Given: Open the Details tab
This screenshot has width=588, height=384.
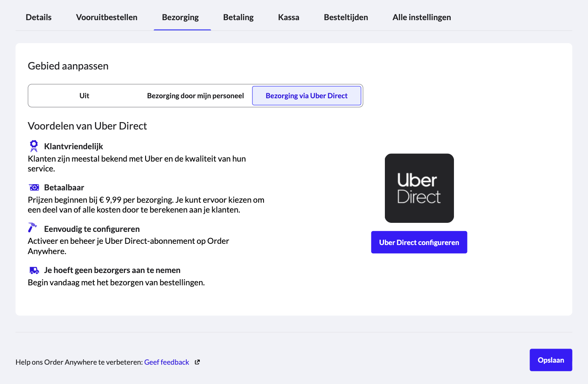Looking at the screenshot, I should 39,17.
